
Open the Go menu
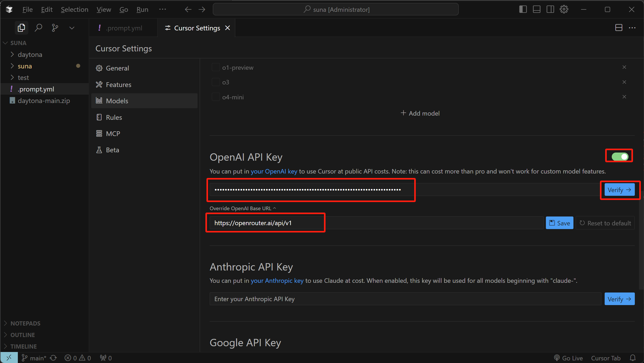(x=124, y=9)
